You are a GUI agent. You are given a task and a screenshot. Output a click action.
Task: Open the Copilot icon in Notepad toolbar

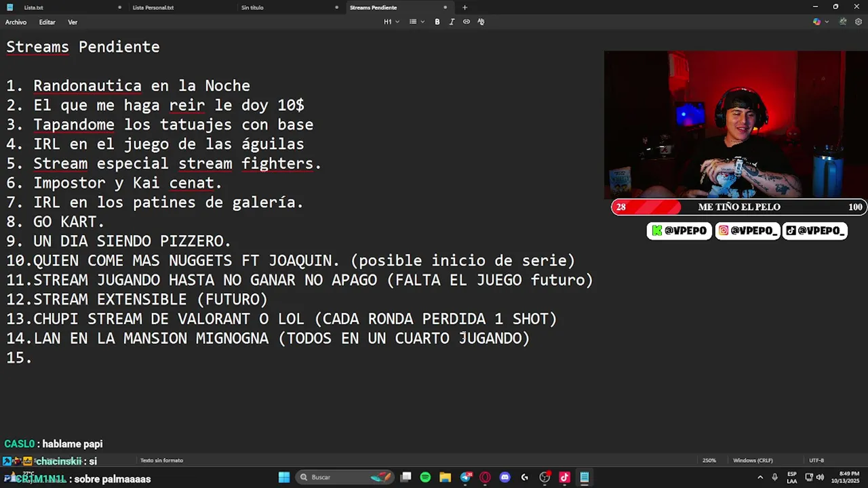point(816,22)
